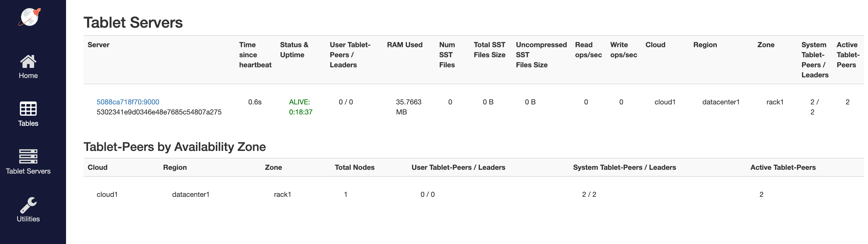The width and height of the screenshot is (868, 244).
Task: Click the Total Nodes column header
Action: pos(354,168)
